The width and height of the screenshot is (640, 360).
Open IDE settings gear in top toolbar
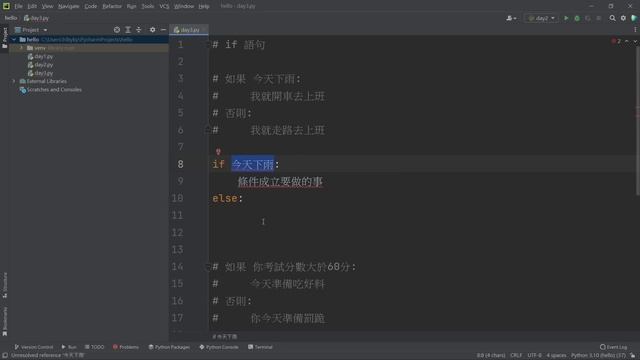click(623, 18)
